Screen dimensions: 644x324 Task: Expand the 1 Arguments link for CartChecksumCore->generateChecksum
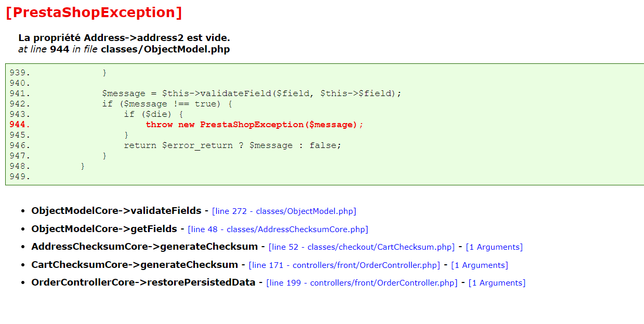(x=479, y=265)
